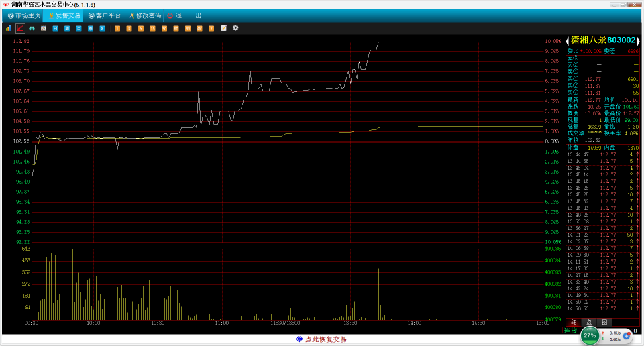Click the 均价 104.14 value
644x346 pixels.
[x=630, y=100]
